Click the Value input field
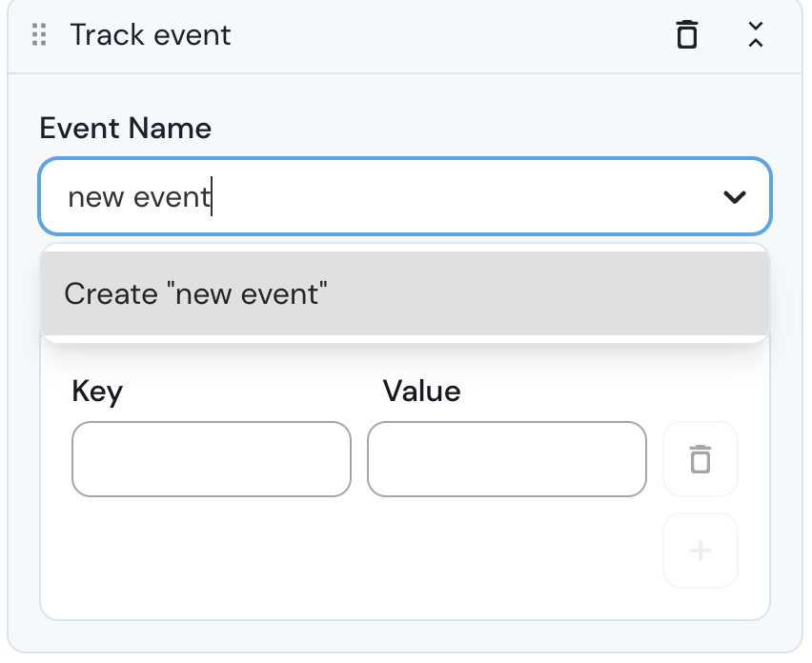Viewport: 812px width, 663px height. [x=507, y=459]
